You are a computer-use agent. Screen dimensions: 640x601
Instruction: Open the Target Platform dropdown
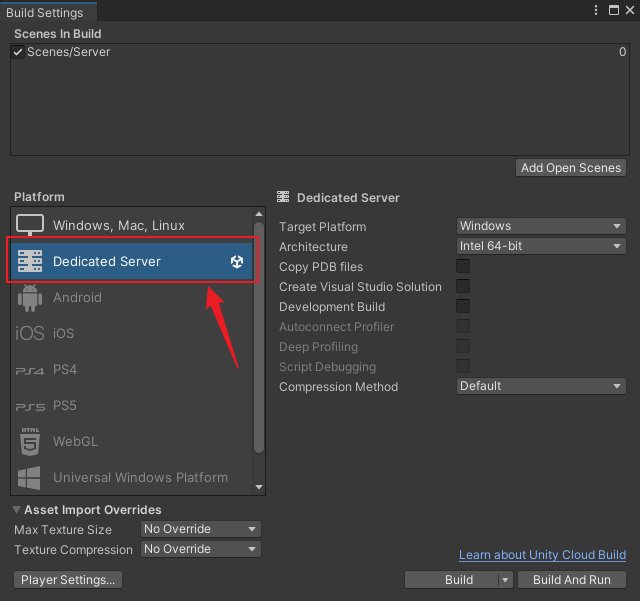coord(541,226)
